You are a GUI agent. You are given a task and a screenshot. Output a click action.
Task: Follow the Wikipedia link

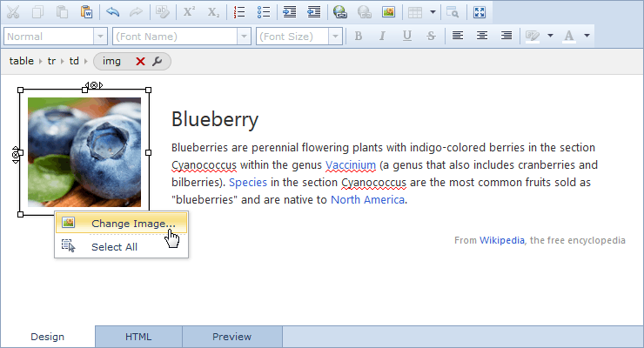tap(501, 240)
